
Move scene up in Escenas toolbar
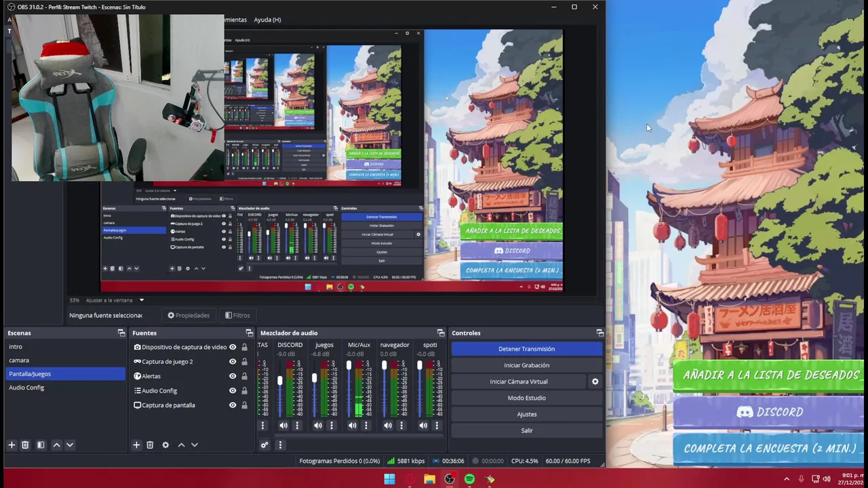click(56, 445)
